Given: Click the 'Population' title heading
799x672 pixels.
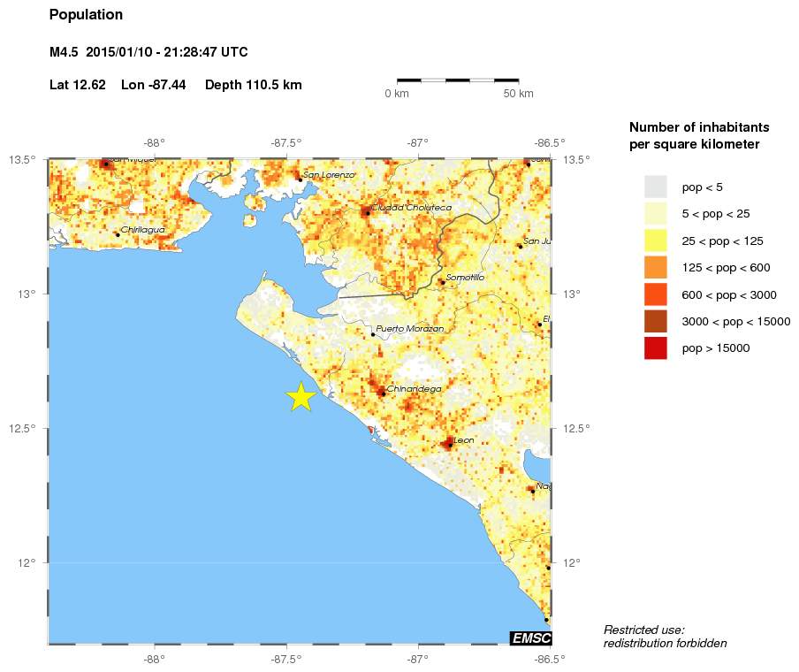Looking at the screenshot, I should pyautogui.click(x=87, y=15).
